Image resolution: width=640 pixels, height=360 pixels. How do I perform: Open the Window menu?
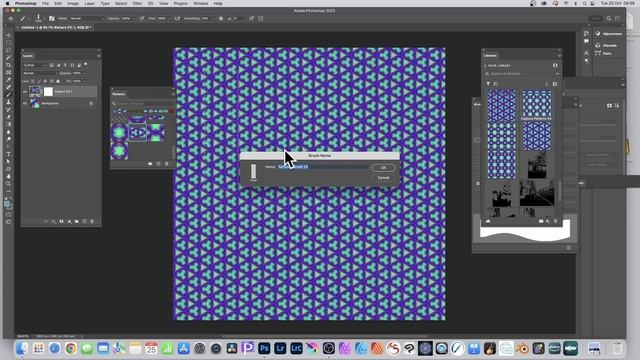tap(200, 3)
